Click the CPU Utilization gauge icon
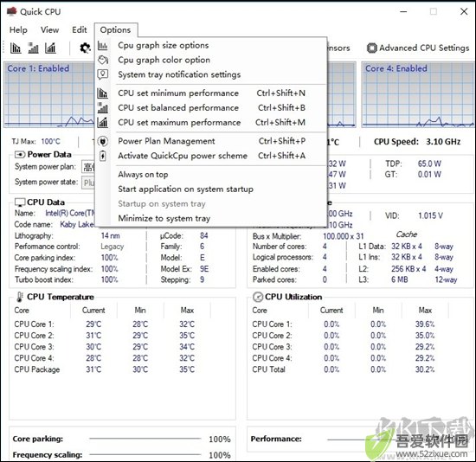The height and width of the screenshot is (462, 476). 258,297
